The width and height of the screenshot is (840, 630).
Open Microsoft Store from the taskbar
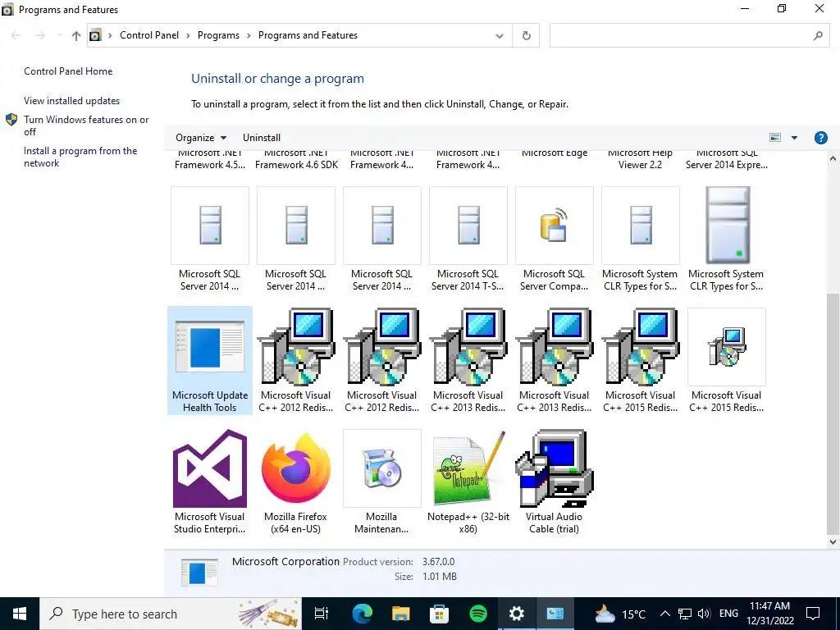pos(440,614)
